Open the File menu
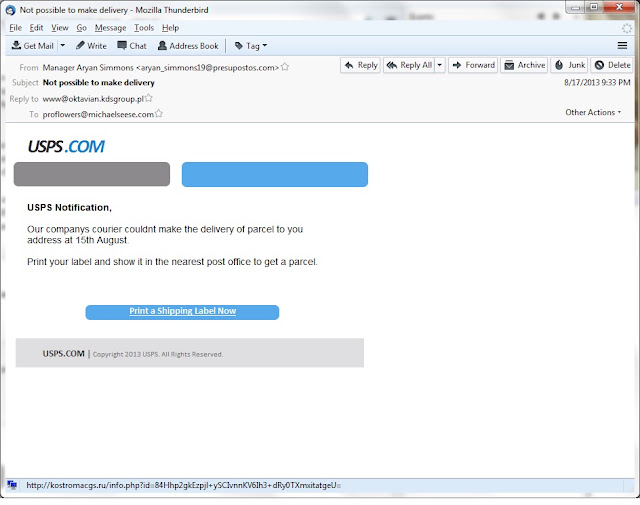 [16, 28]
